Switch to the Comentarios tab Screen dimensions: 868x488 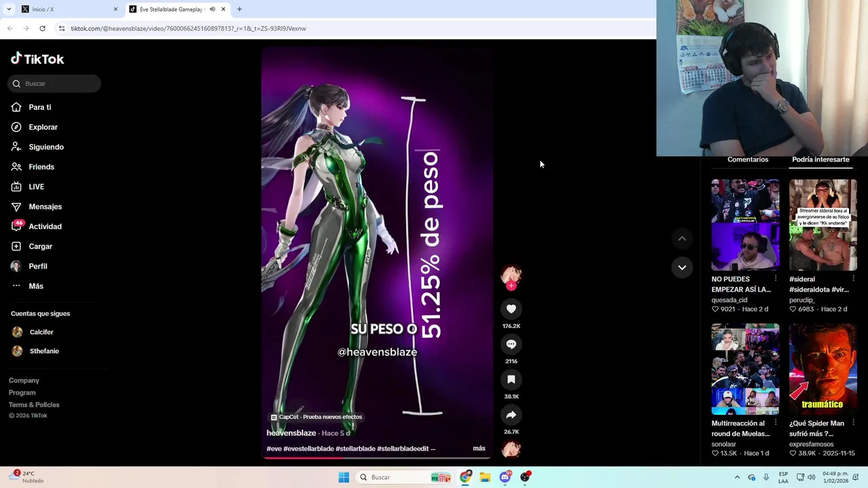pos(747,160)
